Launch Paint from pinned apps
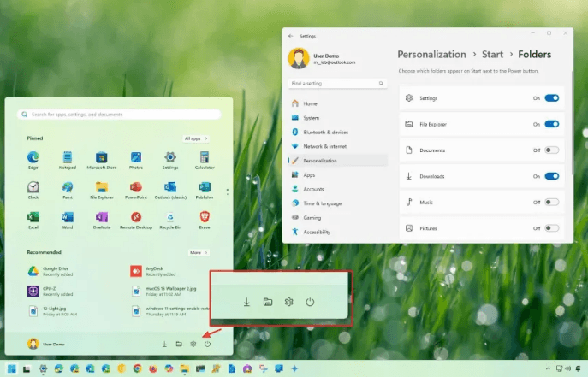Image resolution: width=588 pixels, height=377 pixels. pyautogui.click(x=68, y=190)
